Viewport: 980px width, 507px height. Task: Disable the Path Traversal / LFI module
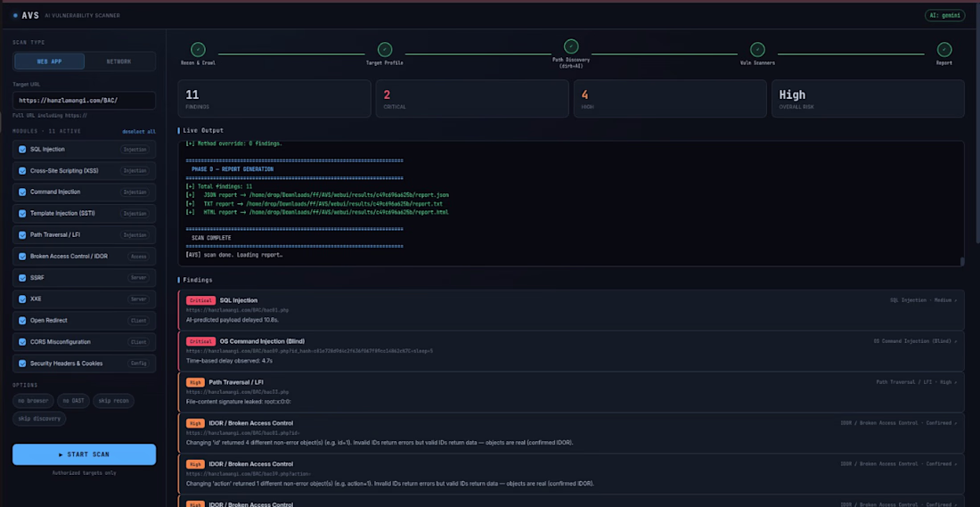pyautogui.click(x=22, y=235)
